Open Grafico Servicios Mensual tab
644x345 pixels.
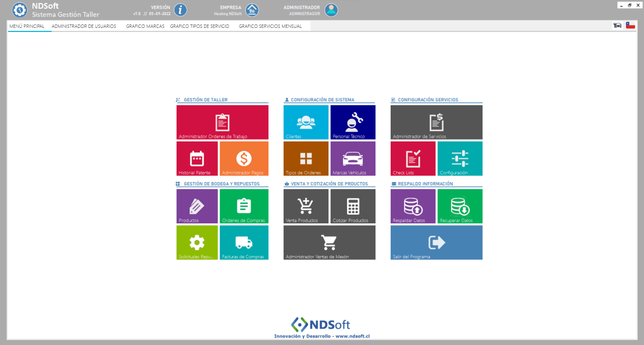click(x=270, y=26)
